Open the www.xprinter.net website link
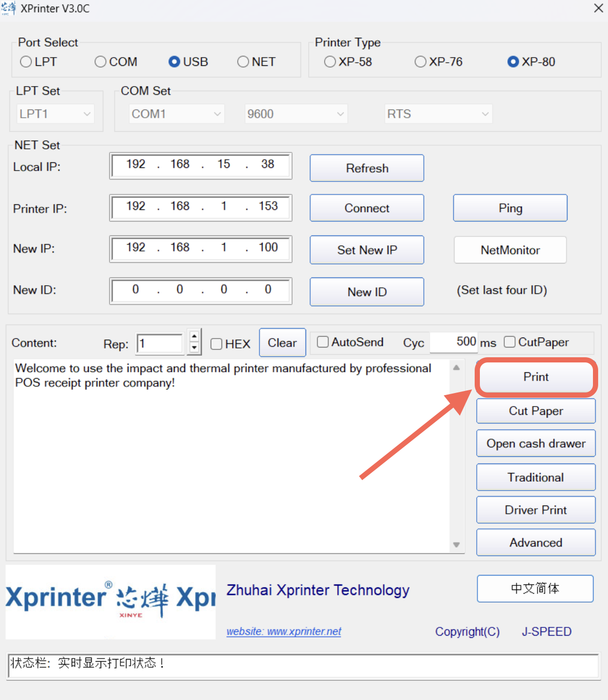 tap(284, 632)
